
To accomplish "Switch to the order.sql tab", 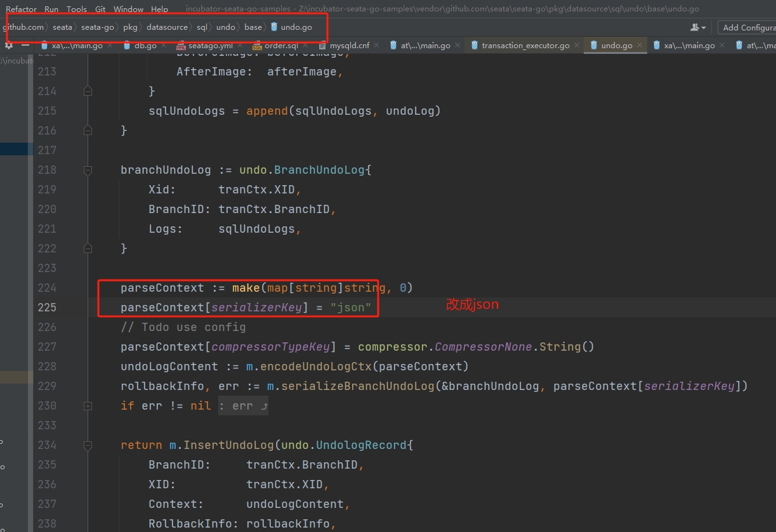I will pos(280,46).
